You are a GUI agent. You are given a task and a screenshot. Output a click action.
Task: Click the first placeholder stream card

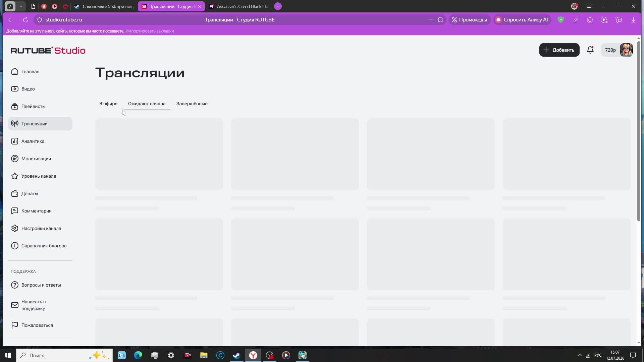tap(159, 154)
